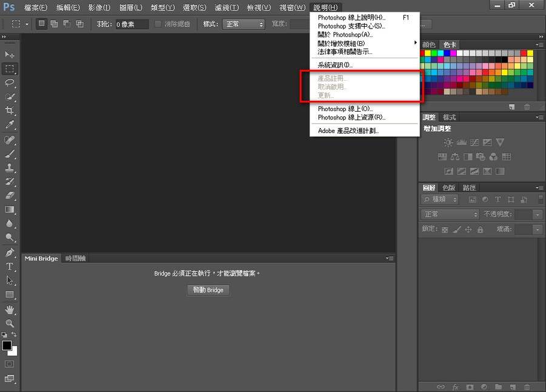Click 系統資訊 menu item
Screen dimensions: 546x392
[x=365, y=65]
